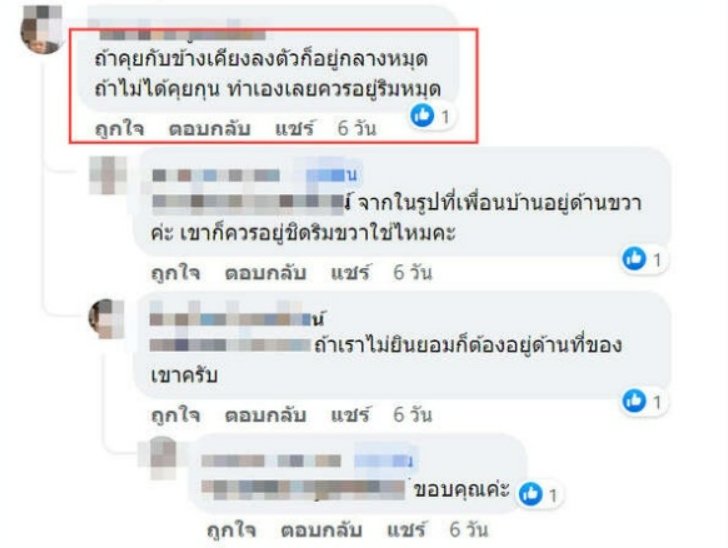Click like reaction icon on ไม่ยินยอม reply
Viewport: 728px width, 548px height.
point(634,401)
